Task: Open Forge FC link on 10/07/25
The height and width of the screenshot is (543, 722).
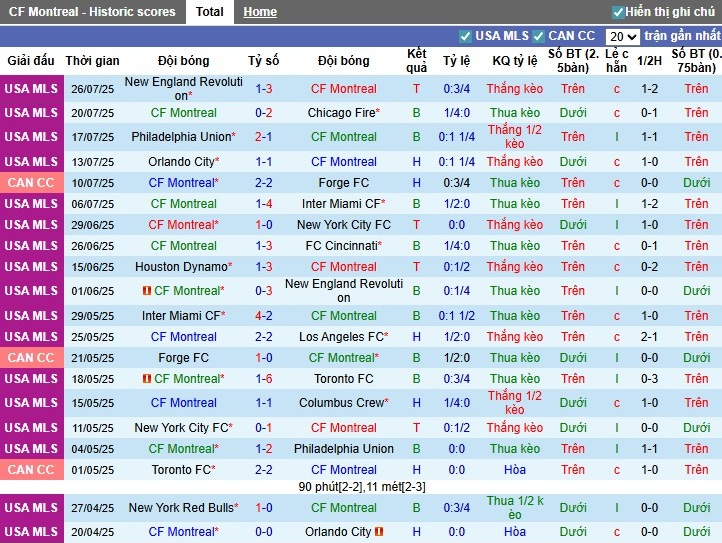Action: (344, 183)
